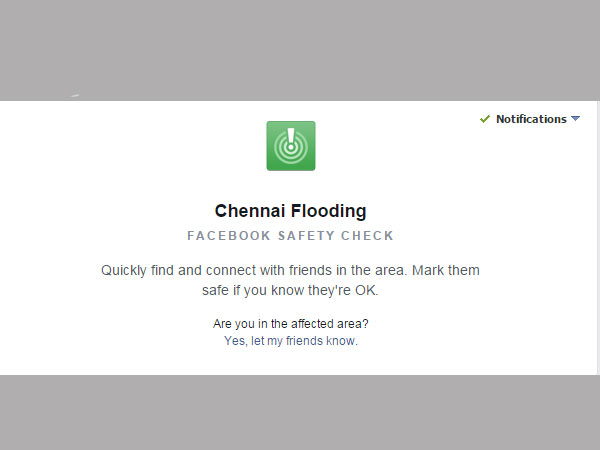Image resolution: width=600 pixels, height=450 pixels.
Task: Click the word "Chennai" in the title
Action: (x=250, y=211)
